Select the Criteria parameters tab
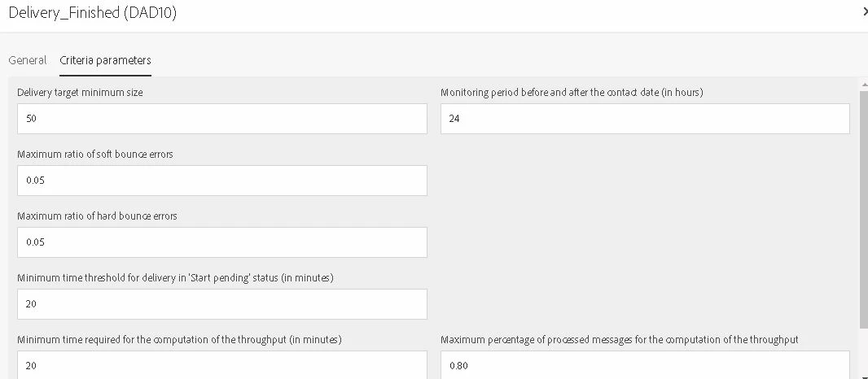The image size is (868, 379). coord(105,60)
